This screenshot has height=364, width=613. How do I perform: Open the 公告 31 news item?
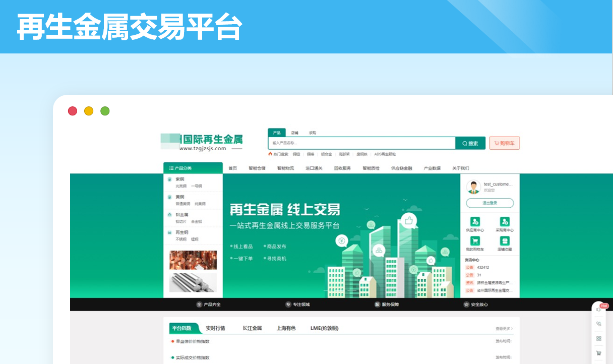(473, 275)
